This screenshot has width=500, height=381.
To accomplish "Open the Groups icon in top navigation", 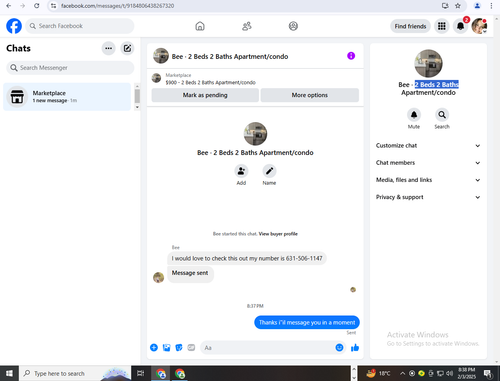I will click(x=293, y=26).
